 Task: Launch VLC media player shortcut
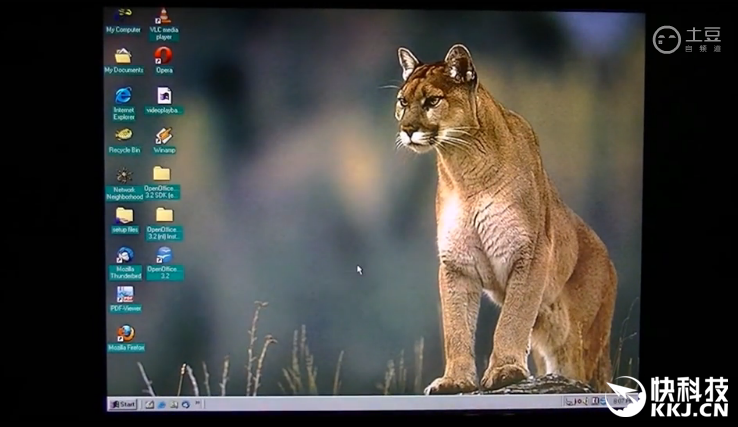[163, 18]
